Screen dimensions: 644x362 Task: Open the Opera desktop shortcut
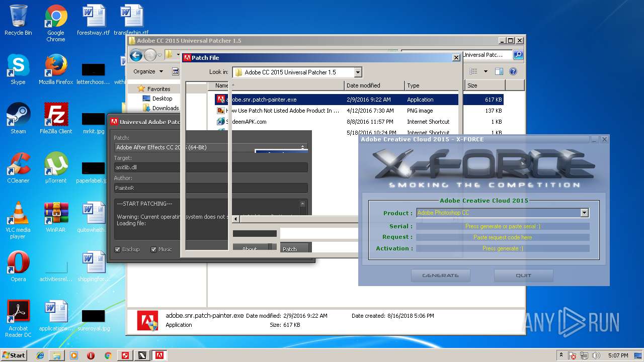tap(18, 266)
